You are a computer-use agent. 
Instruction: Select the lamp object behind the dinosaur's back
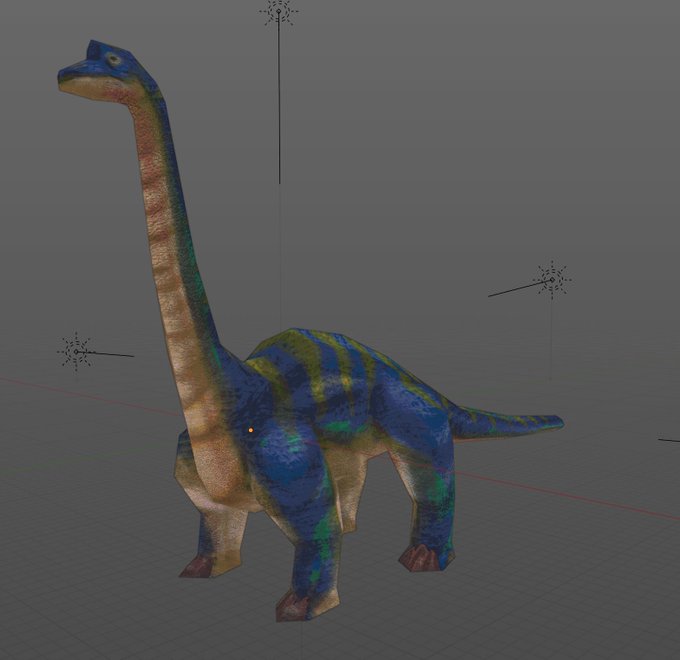(552, 280)
